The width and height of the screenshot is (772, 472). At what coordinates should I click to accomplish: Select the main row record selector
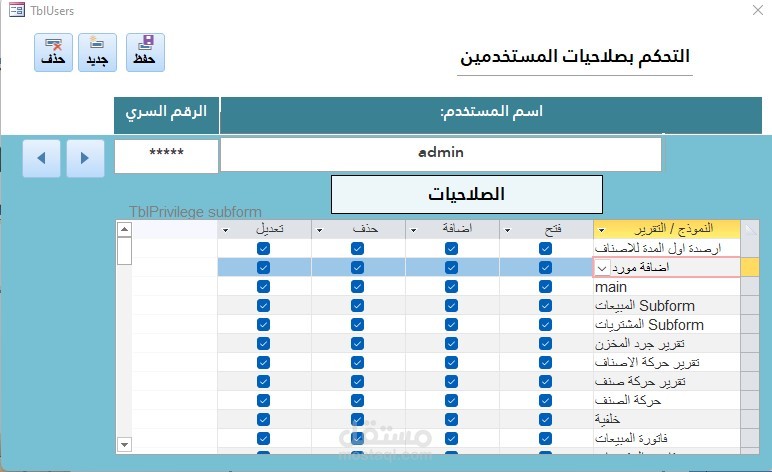click(x=749, y=286)
